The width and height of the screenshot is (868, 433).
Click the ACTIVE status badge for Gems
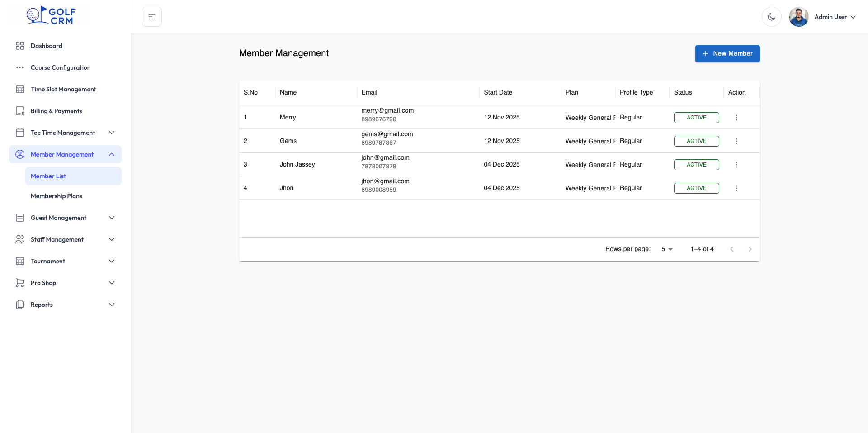[697, 141]
